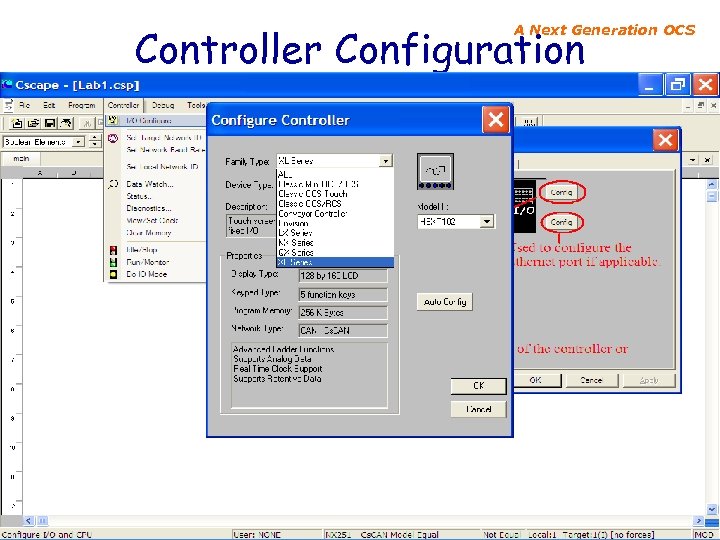Click the Keypad Type field

click(343, 294)
